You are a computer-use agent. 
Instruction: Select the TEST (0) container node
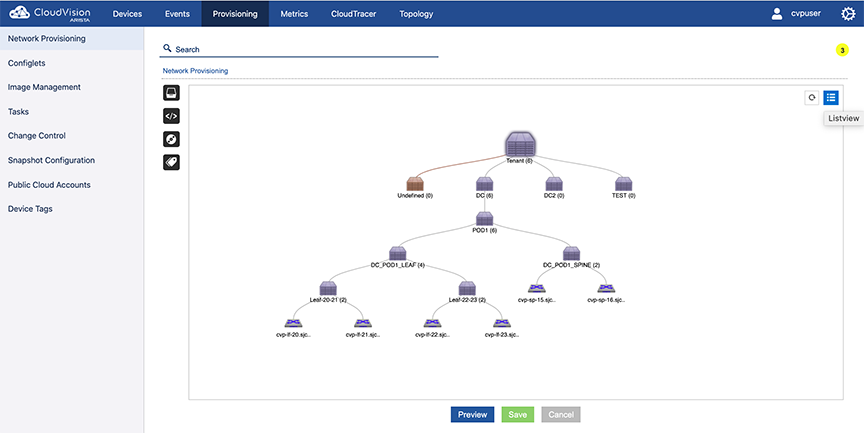click(x=623, y=184)
